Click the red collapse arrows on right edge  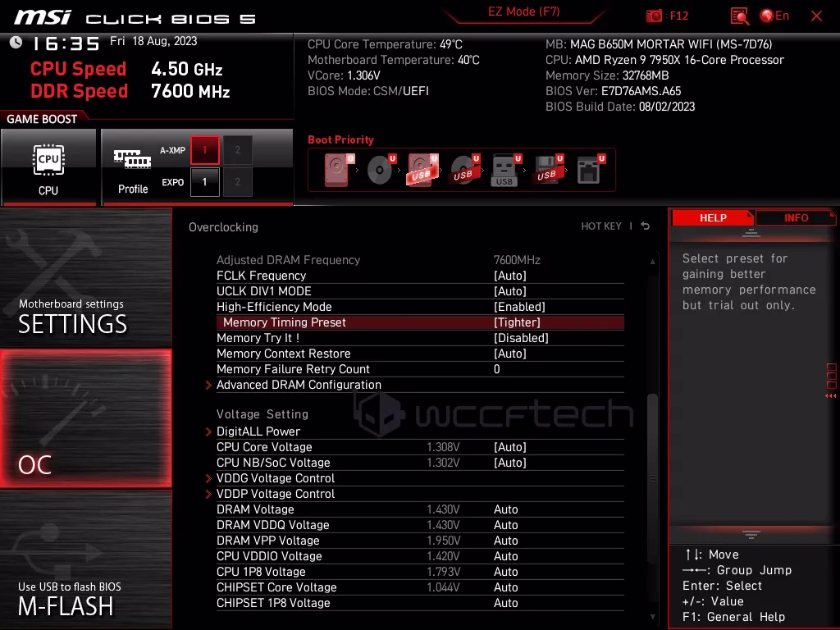831,396
